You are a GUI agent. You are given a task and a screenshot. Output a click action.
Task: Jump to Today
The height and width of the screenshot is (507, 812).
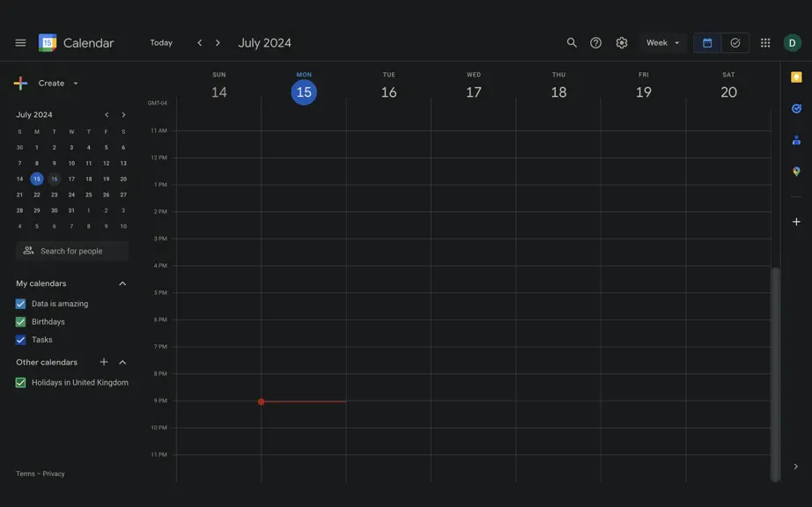(x=161, y=43)
